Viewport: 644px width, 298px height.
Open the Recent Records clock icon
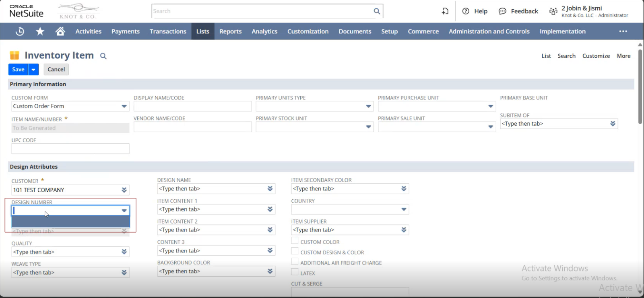tap(20, 31)
